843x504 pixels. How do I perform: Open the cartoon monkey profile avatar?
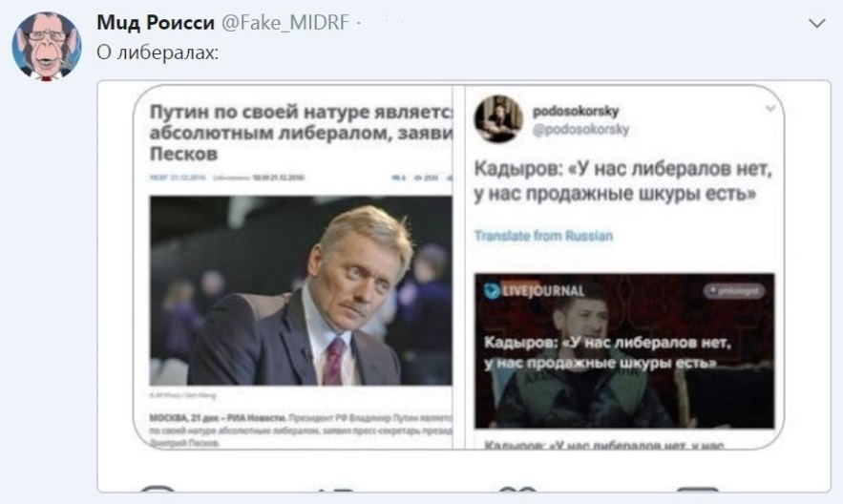coord(47,47)
